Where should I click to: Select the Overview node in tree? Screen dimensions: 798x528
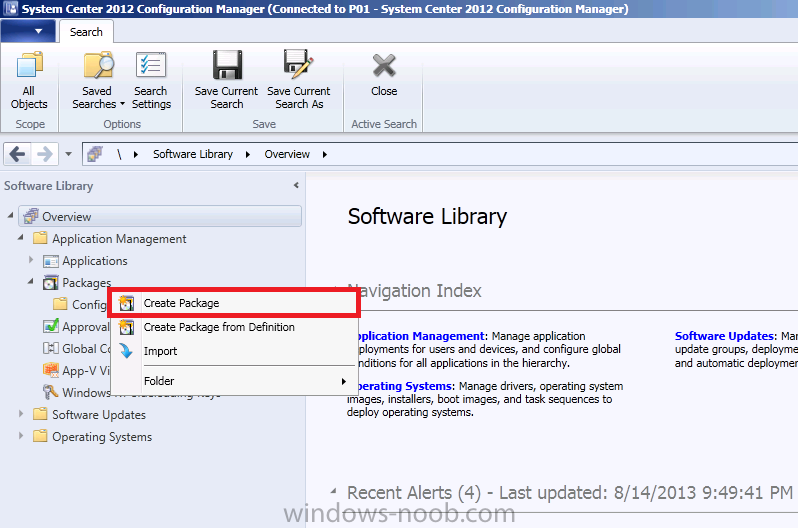pyautogui.click(x=66, y=216)
